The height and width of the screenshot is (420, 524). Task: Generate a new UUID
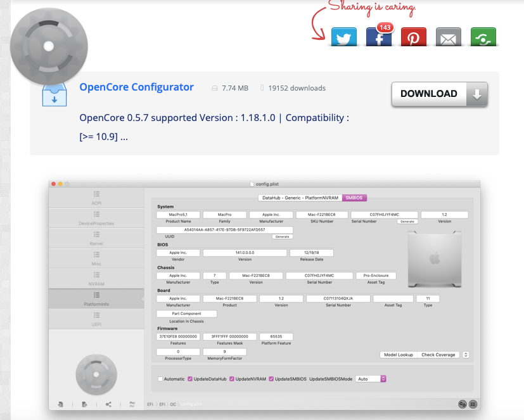tap(282, 236)
